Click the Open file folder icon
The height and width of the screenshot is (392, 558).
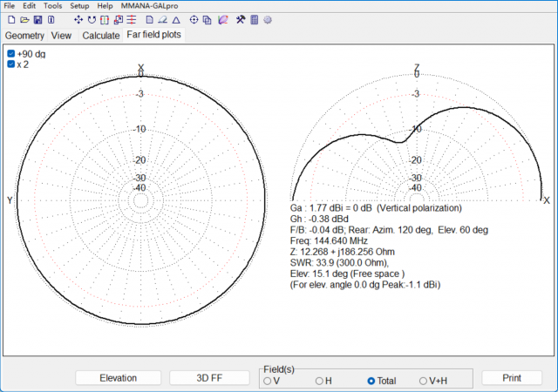pos(24,19)
